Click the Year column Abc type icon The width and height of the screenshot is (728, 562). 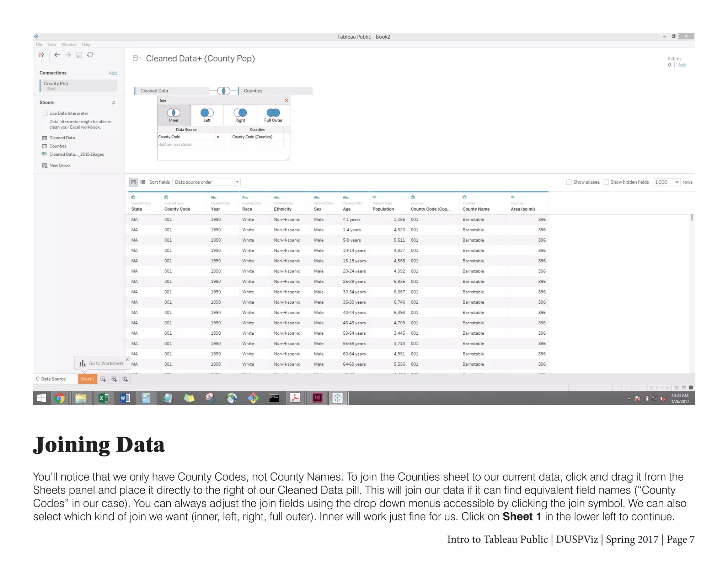click(x=214, y=198)
